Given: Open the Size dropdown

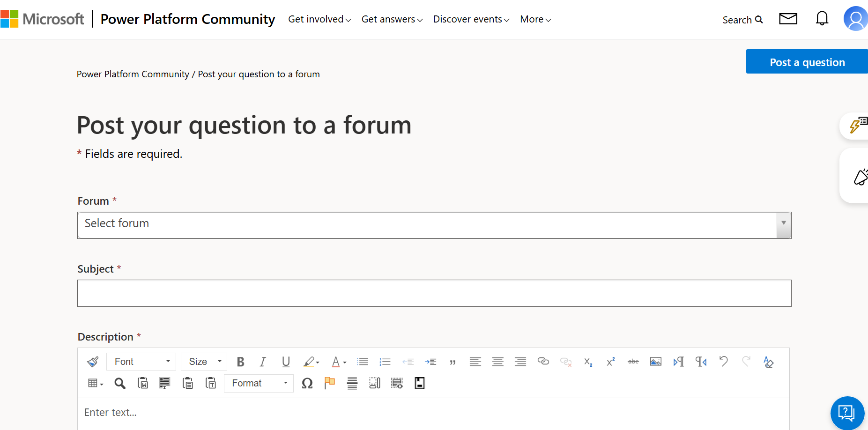Looking at the screenshot, I should click(x=204, y=362).
